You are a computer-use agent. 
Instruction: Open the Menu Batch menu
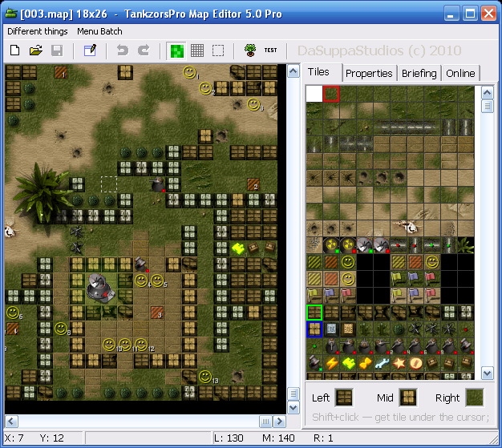coord(99,31)
